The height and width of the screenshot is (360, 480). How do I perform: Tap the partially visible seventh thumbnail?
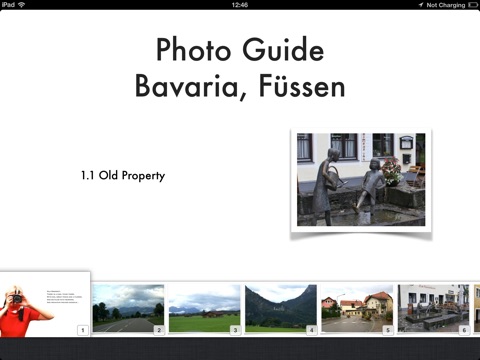[x=477, y=308]
